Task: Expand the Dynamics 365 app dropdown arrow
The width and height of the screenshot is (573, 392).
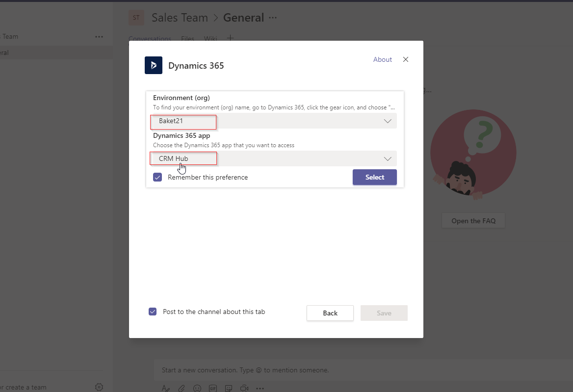Action: point(388,158)
